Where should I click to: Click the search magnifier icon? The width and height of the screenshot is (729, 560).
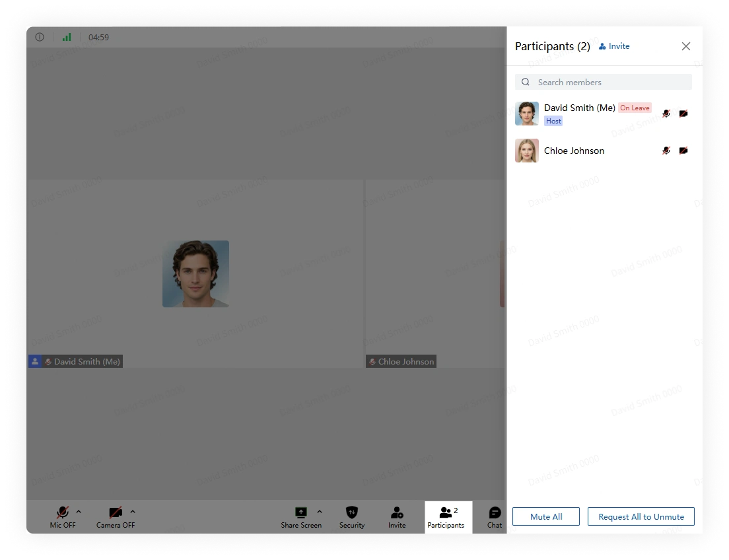tap(526, 82)
